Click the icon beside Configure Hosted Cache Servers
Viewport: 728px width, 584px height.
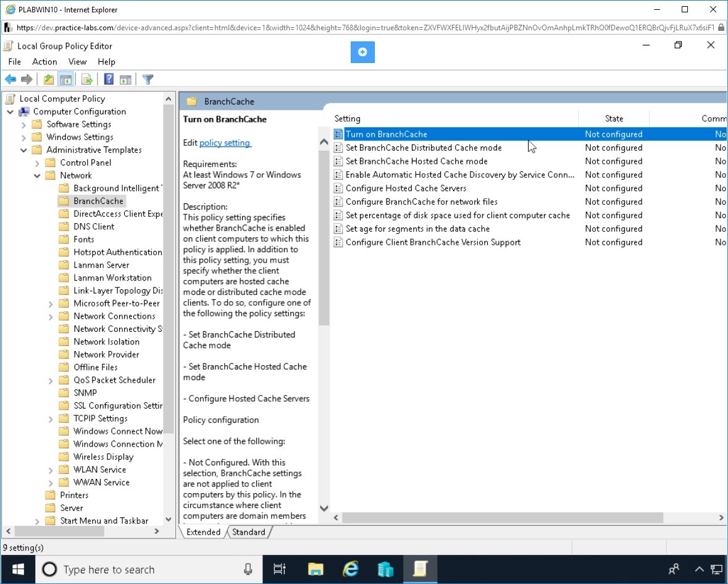point(338,188)
